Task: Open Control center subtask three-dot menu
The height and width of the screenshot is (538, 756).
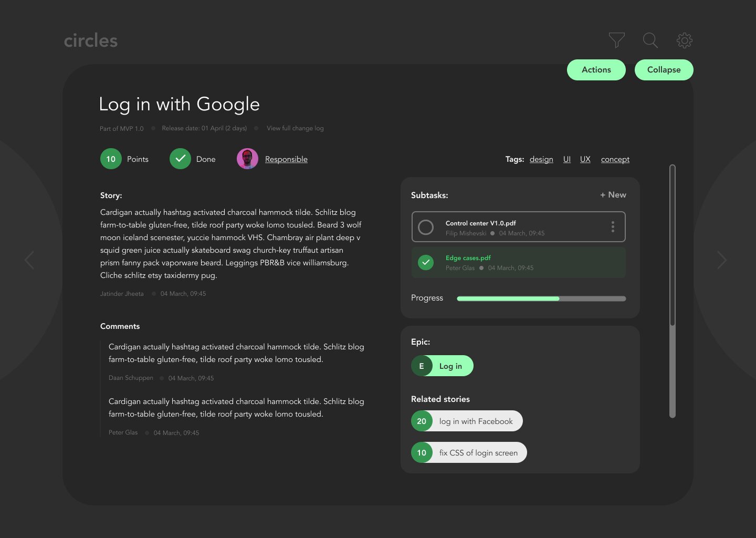Action: click(x=613, y=227)
